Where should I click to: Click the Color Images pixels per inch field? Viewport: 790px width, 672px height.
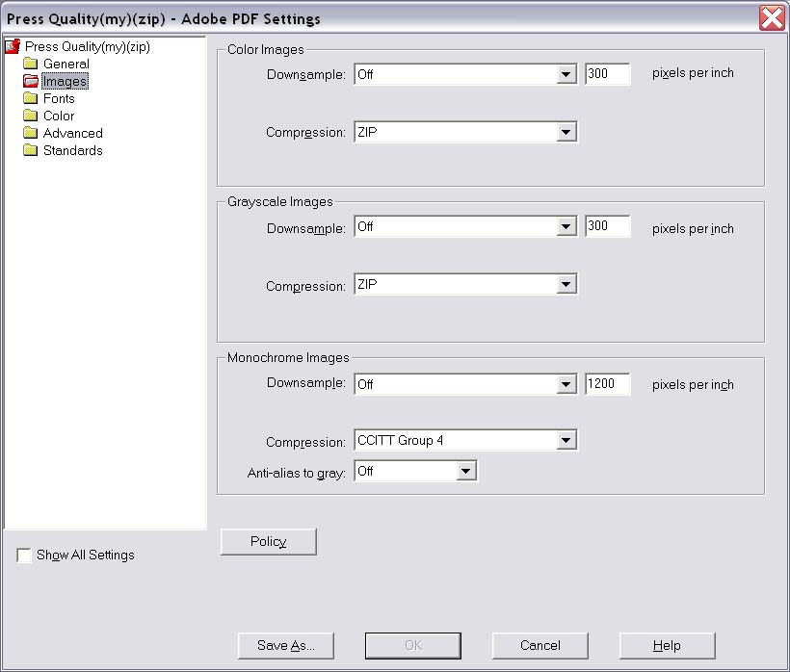coord(608,74)
